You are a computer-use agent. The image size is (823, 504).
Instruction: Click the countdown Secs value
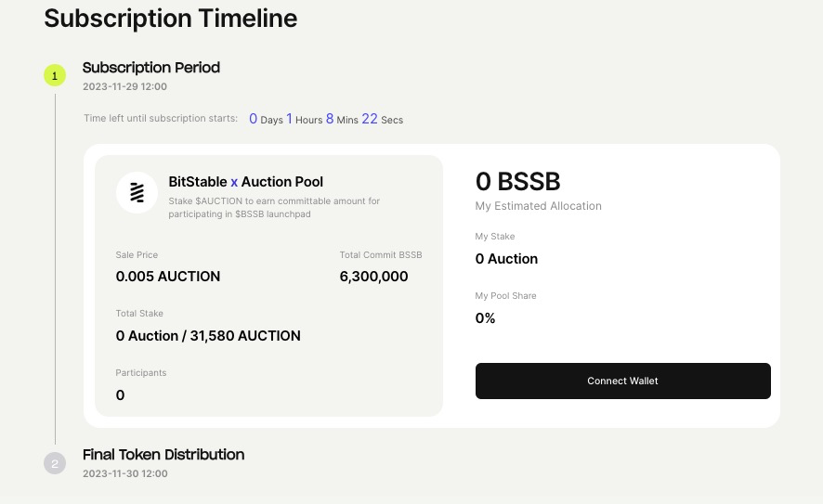(x=370, y=119)
